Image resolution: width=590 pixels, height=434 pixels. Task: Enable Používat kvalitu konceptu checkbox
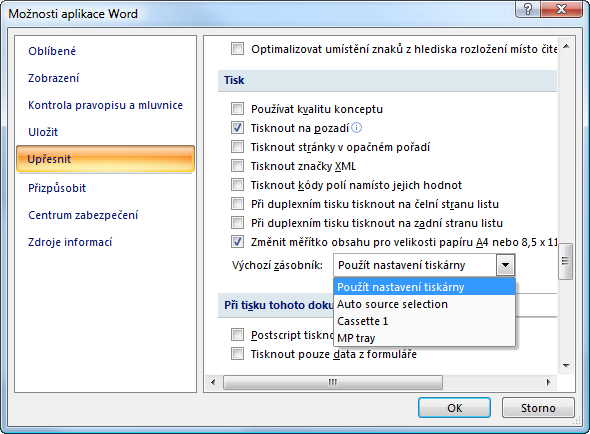tap(237, 109)
